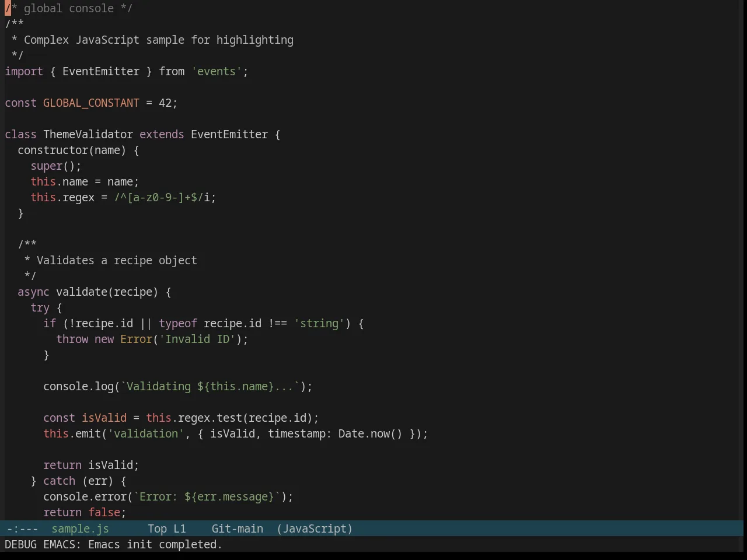Place cursor on '/* global console */' comment
The width and height of the screenshot is (747, 560).
(x=69, y=8)
